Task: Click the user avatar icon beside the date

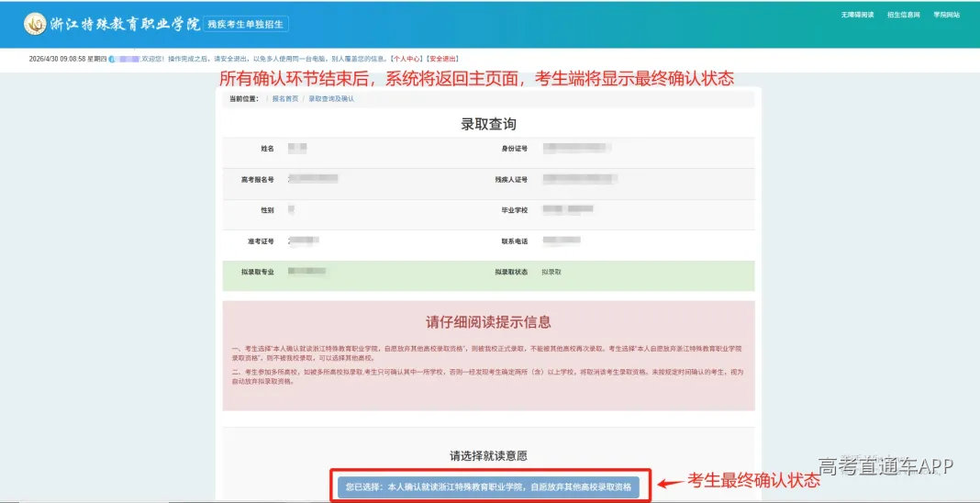Action: point(111,59)
